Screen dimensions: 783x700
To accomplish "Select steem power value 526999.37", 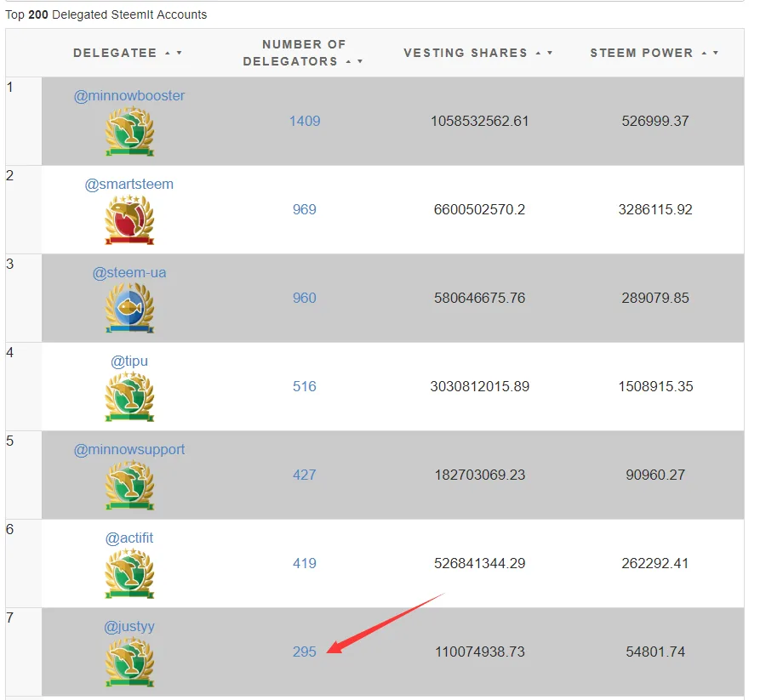I will (655, 121).
